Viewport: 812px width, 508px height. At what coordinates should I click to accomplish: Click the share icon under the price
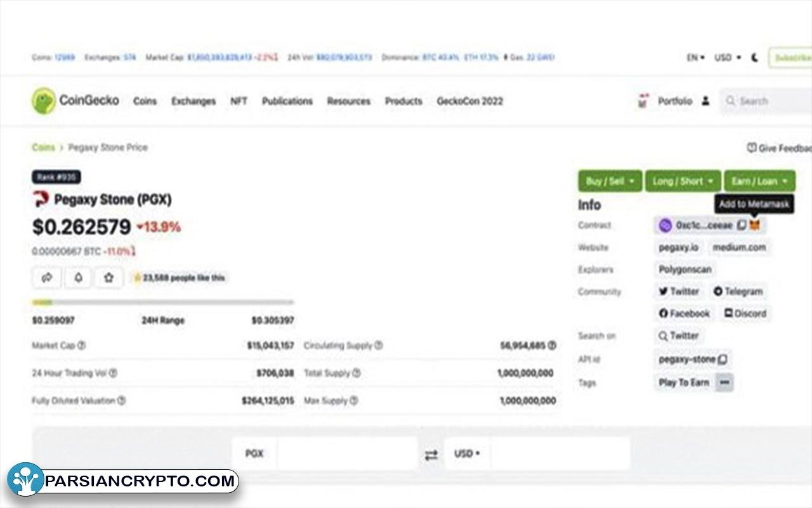click(x=47, y=277)
